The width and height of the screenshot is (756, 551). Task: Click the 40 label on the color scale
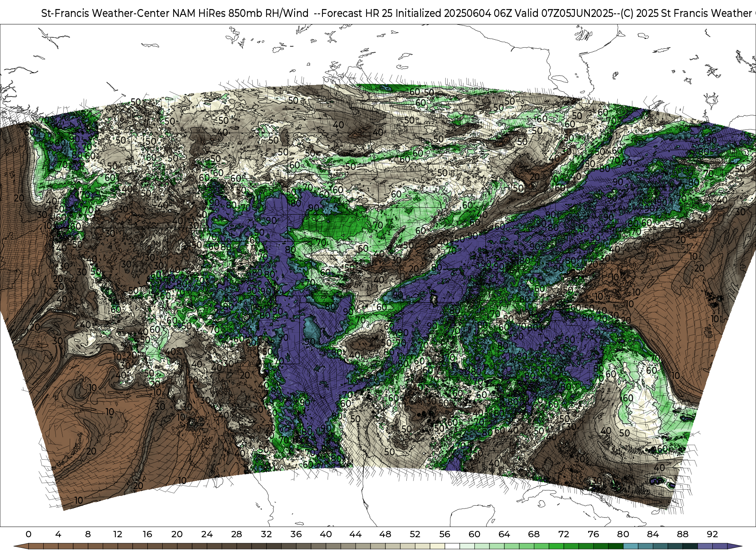326,534
